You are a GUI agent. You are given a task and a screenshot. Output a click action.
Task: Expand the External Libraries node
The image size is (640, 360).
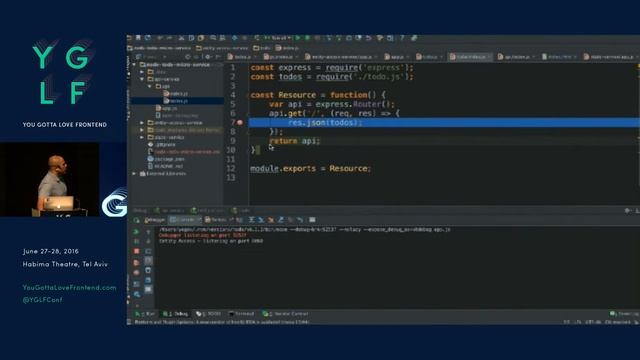coord(134,174)
